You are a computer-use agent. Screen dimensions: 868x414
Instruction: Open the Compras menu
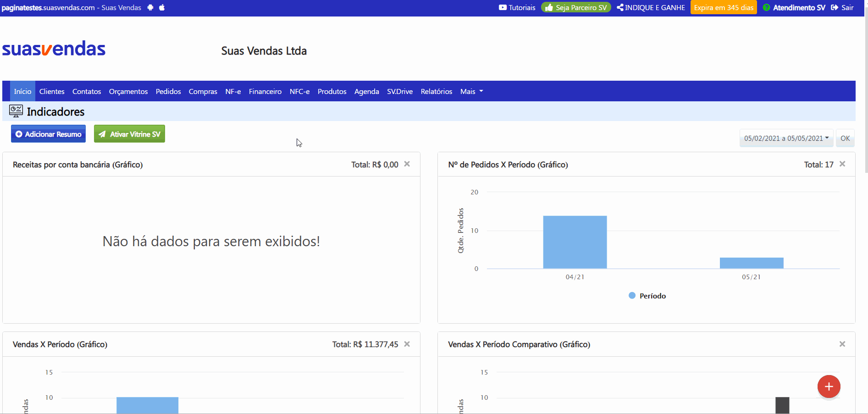click(x=203, y=91)
